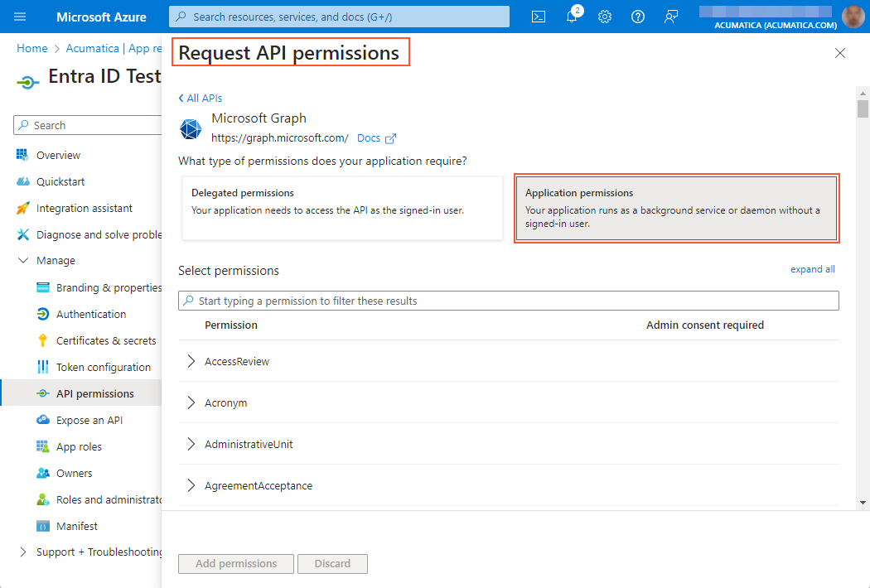Viewport: 870px width, 588px height.
Task: Click the All APIs back link
Action: (201, 98)
